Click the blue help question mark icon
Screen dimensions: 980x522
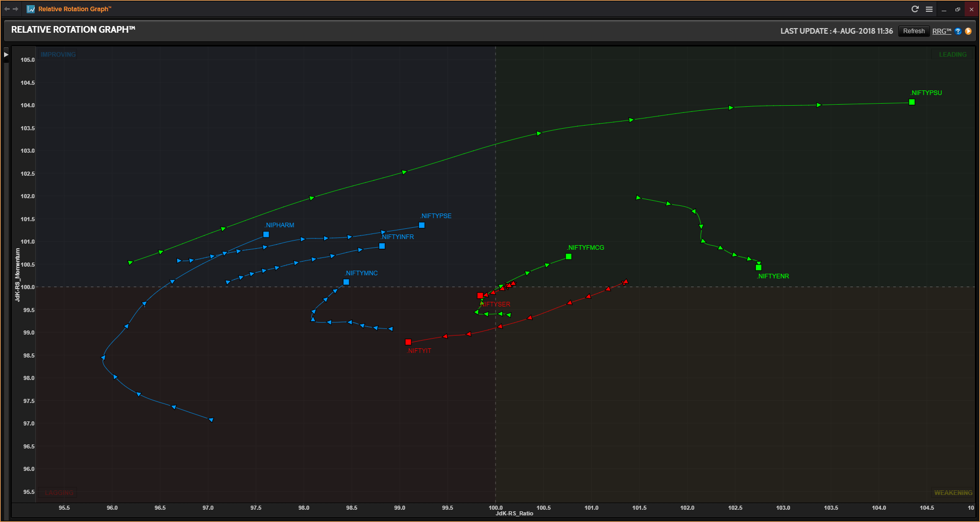(958, 31)
